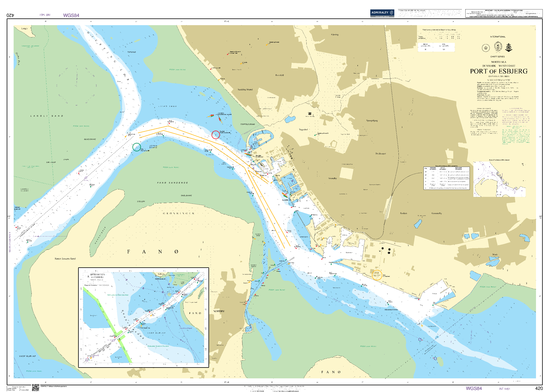555x392 pixels.
Task: Click the crown-in-circle emblem under INTERNATIONAL
Action: [x=486, y=48]
